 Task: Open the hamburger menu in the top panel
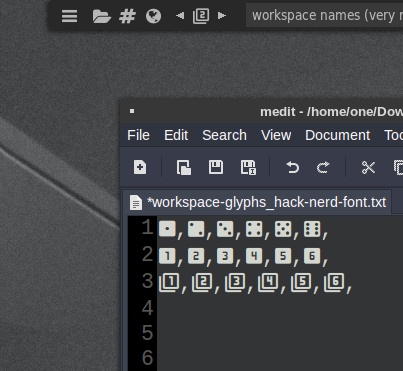(x=69, y=16)
